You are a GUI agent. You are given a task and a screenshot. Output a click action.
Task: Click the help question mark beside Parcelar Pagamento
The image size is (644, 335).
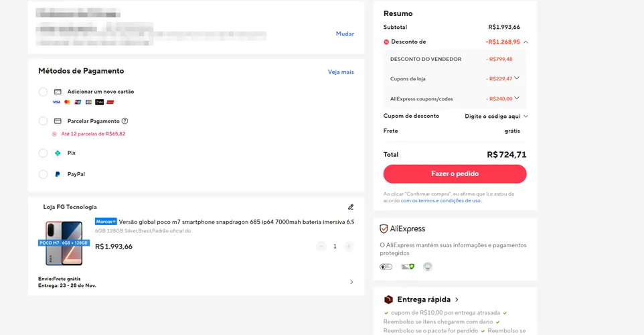pos(125,121)
